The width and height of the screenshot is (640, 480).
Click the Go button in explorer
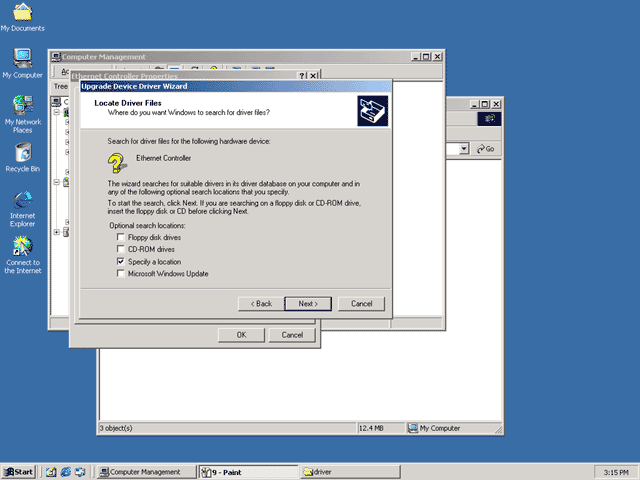pos(486,149)
